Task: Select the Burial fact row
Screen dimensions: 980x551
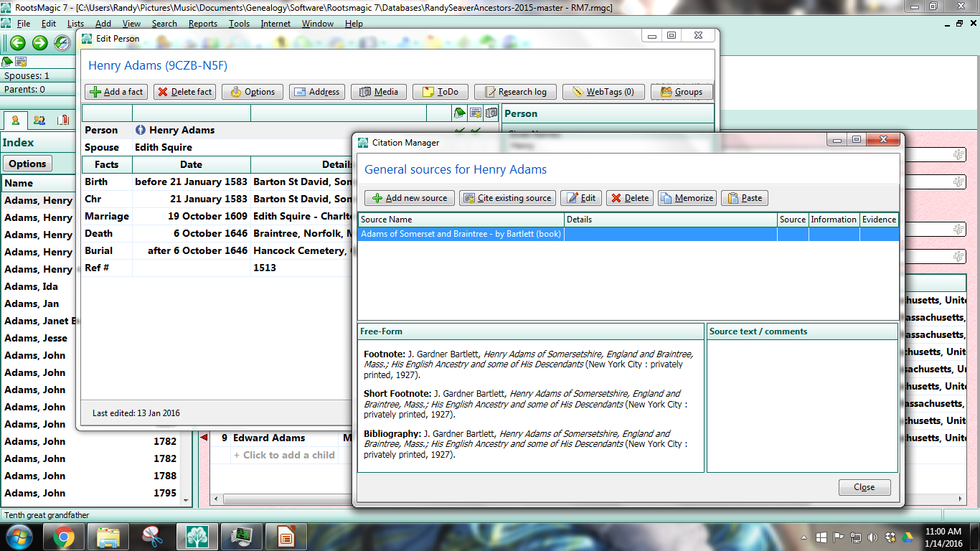Action: tap(217, 250)
